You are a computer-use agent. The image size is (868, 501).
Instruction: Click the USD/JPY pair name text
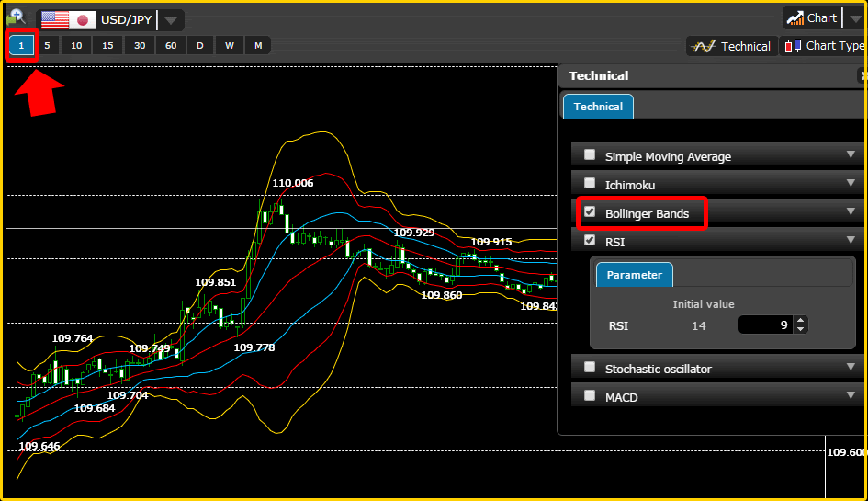pyautogui.click(x=126, y=20)
